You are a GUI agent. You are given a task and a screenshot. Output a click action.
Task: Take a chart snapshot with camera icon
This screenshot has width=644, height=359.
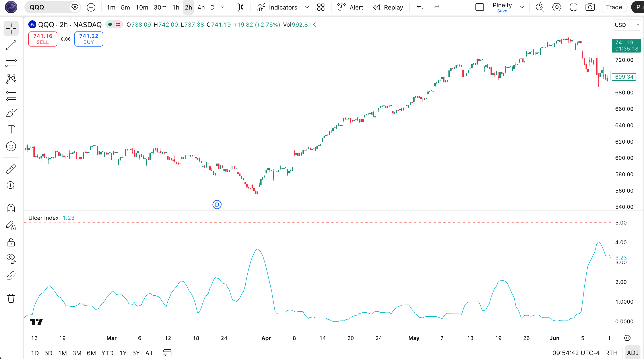(590, 7)
